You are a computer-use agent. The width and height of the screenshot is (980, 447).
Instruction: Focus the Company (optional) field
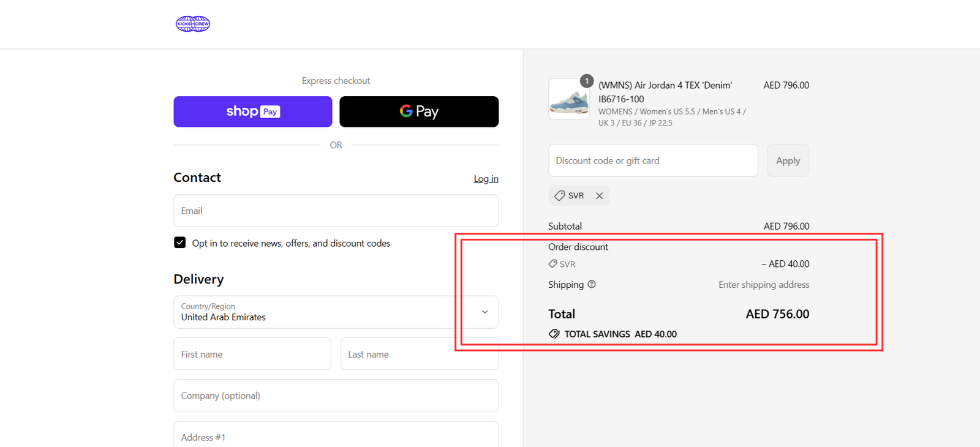(336, 396)
